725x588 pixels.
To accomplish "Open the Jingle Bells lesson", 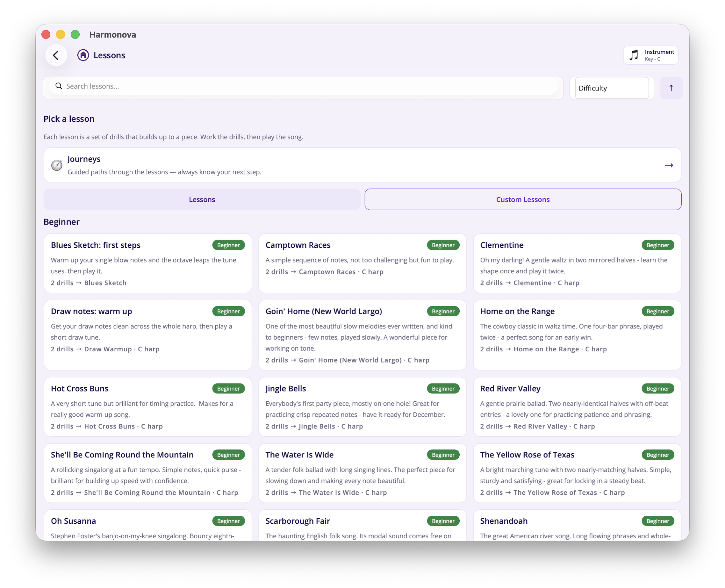I will point(362,407).
